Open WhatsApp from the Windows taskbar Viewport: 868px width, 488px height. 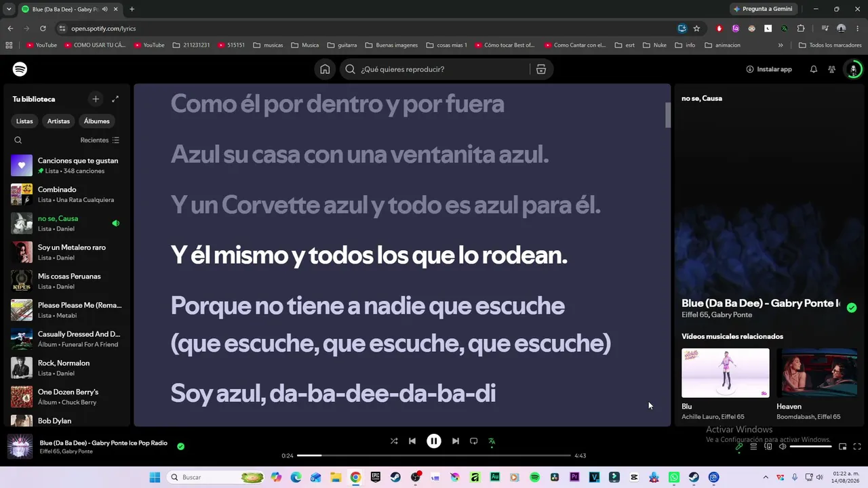point(674,477)
